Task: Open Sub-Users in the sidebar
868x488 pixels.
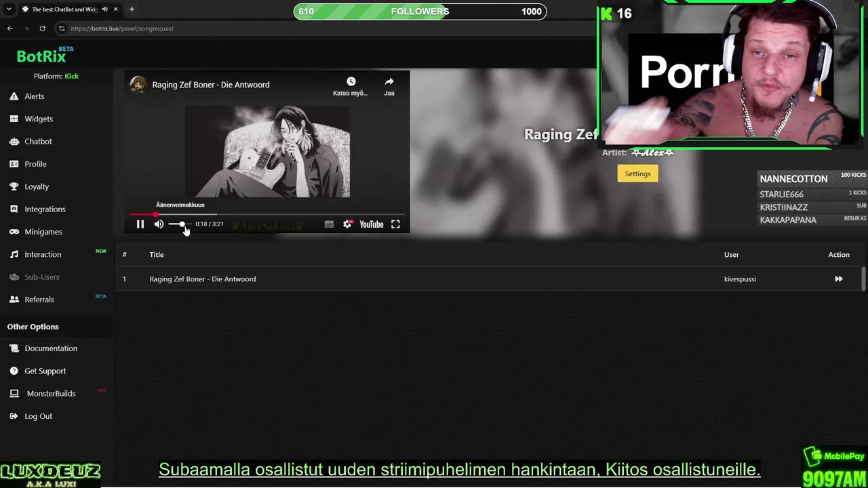Action: pos(42,277)
